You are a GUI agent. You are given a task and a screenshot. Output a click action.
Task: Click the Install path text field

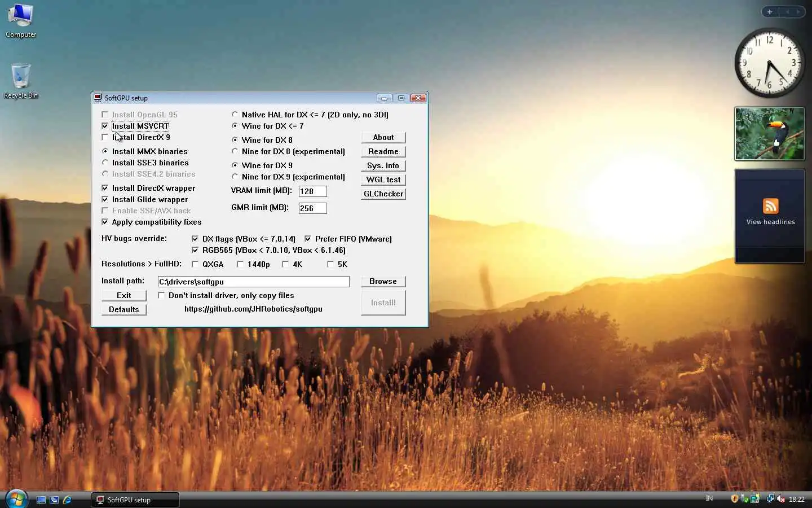click(254, 282)
